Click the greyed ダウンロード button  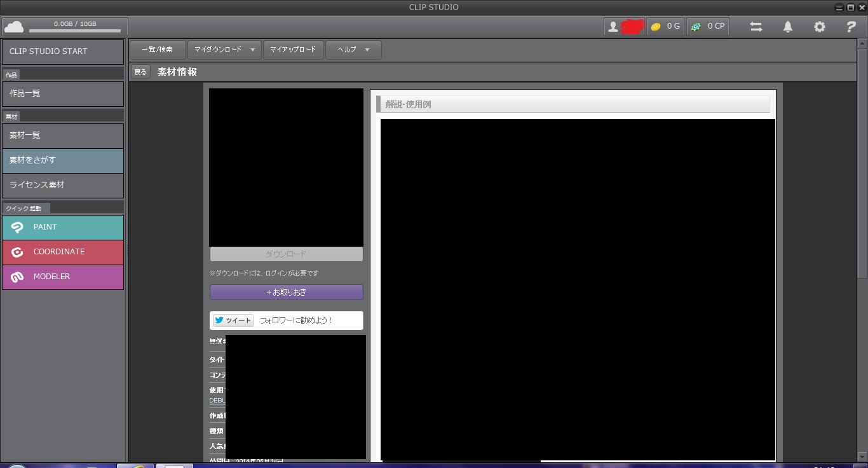point(286,254)
